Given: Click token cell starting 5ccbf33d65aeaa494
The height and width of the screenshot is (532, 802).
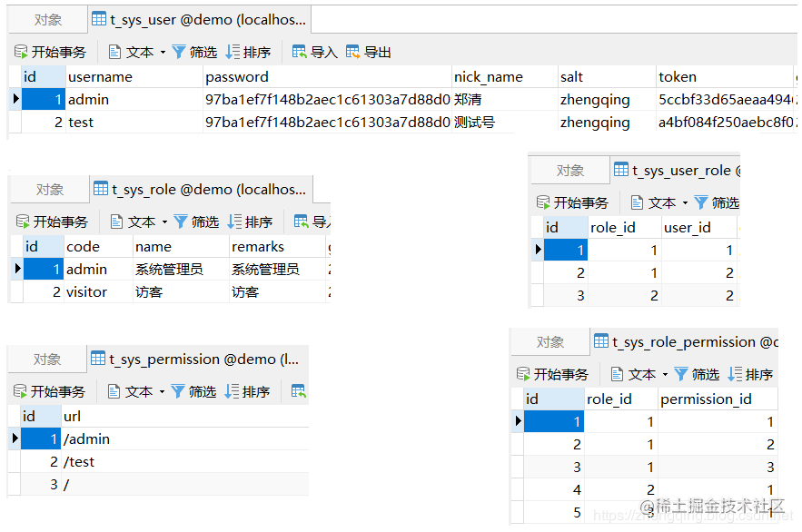Looking at the screenshot, I should (x=727, y=99).
